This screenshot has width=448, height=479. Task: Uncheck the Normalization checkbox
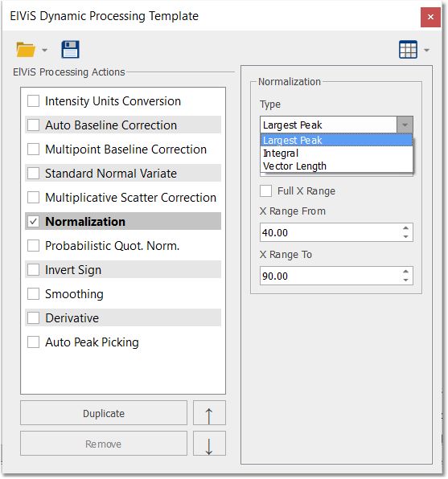[x=33, y=222]
